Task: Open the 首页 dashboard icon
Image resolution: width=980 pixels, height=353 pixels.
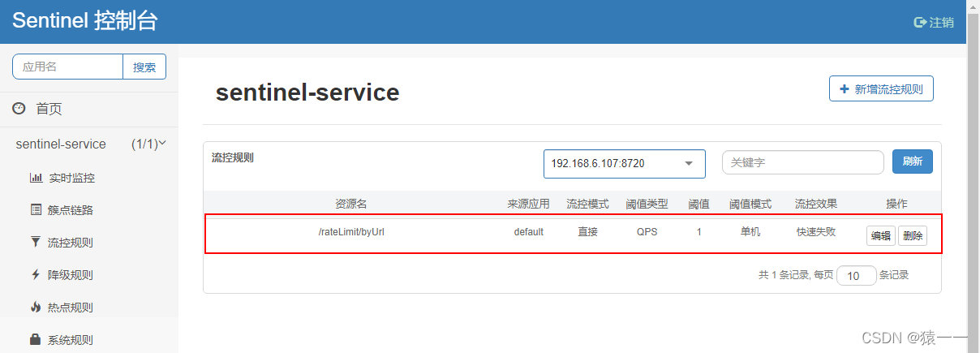Action: coord(19,109)
